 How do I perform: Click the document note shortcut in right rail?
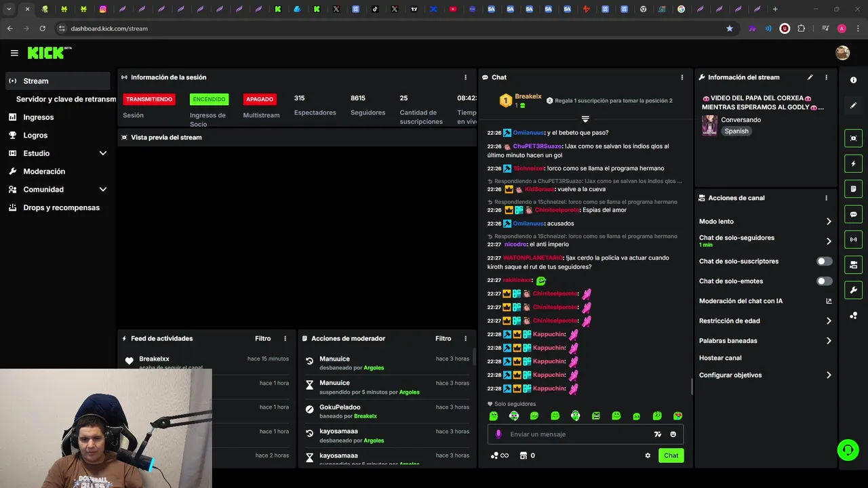click(853, 188)
